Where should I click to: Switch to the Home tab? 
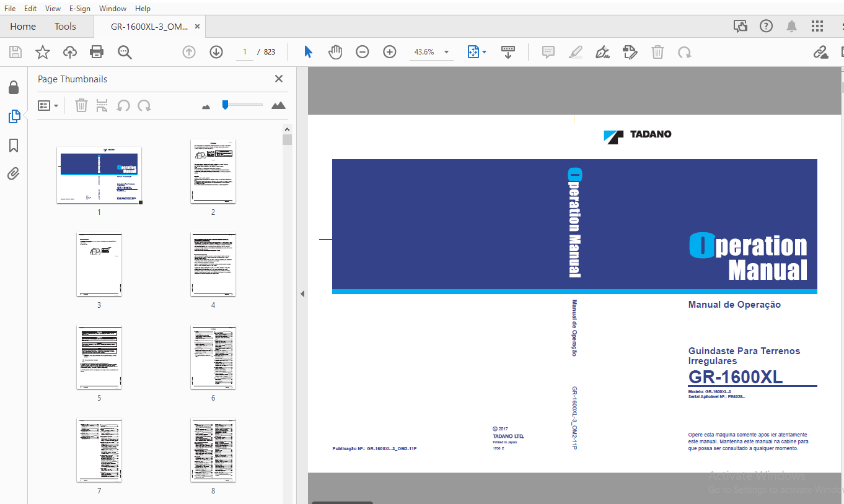click(23, 27)
